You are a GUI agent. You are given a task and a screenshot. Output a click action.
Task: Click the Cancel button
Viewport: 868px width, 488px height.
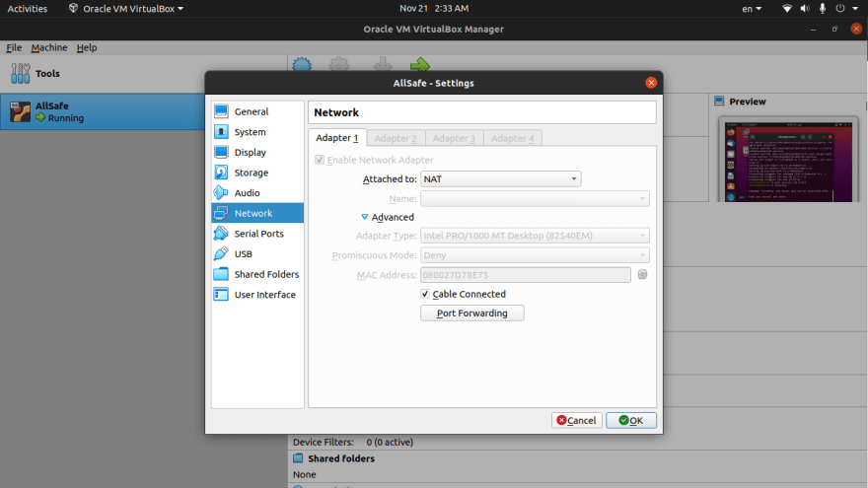[x=576, y=421]
